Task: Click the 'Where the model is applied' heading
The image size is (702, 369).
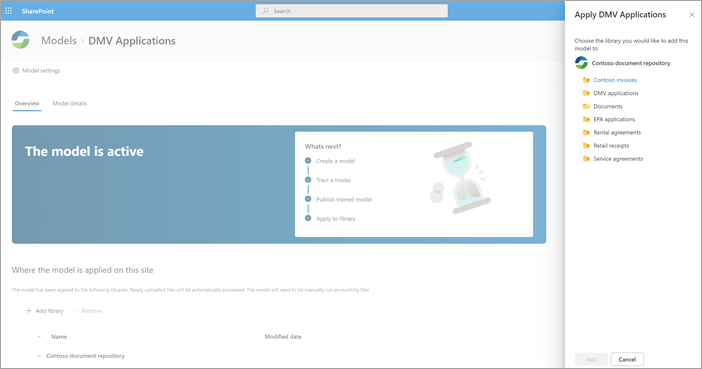Action: [x=82, y=270]
